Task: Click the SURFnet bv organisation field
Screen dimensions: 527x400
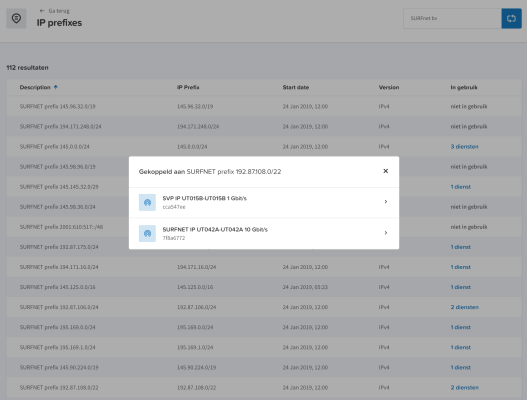Action: click(x=452, y=18)
